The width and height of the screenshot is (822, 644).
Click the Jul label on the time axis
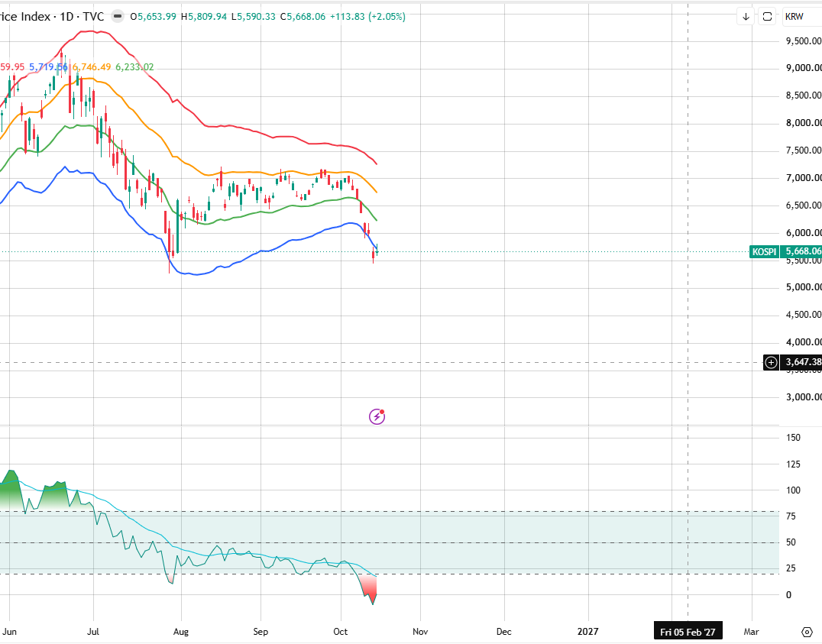[x=93, y=632]
